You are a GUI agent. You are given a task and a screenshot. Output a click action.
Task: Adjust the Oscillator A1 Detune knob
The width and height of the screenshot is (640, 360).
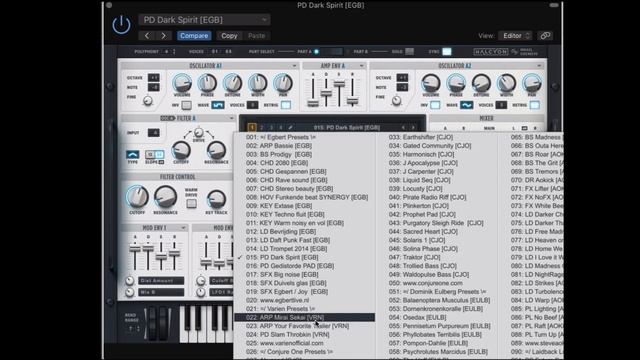point(232,83)
